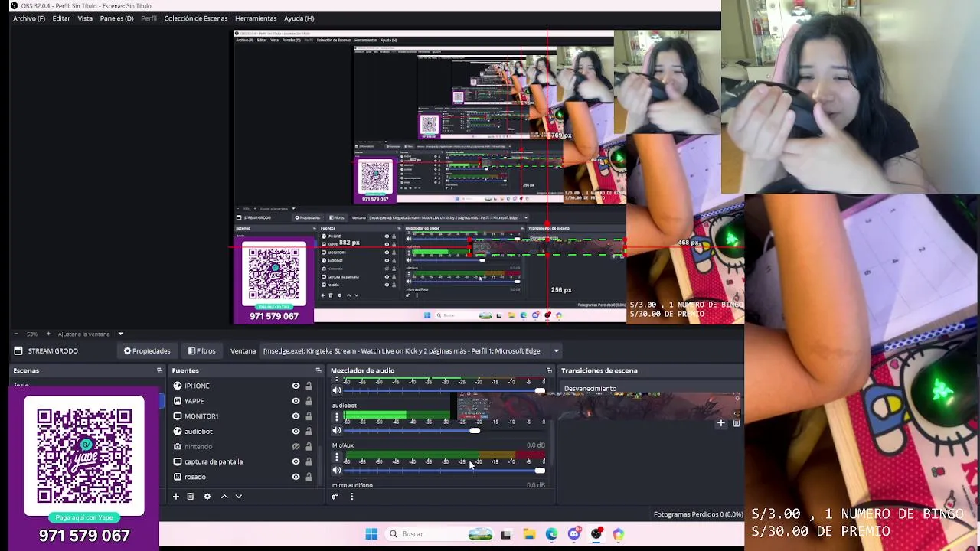The height and width of the screenshot is (551, 980).
Task: Open Task View from taskbar
Action: [506, 534]
